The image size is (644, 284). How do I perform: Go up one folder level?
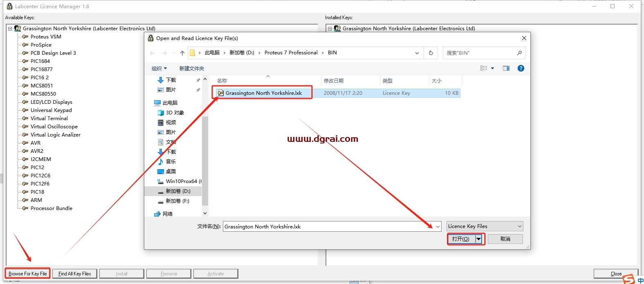182,53
